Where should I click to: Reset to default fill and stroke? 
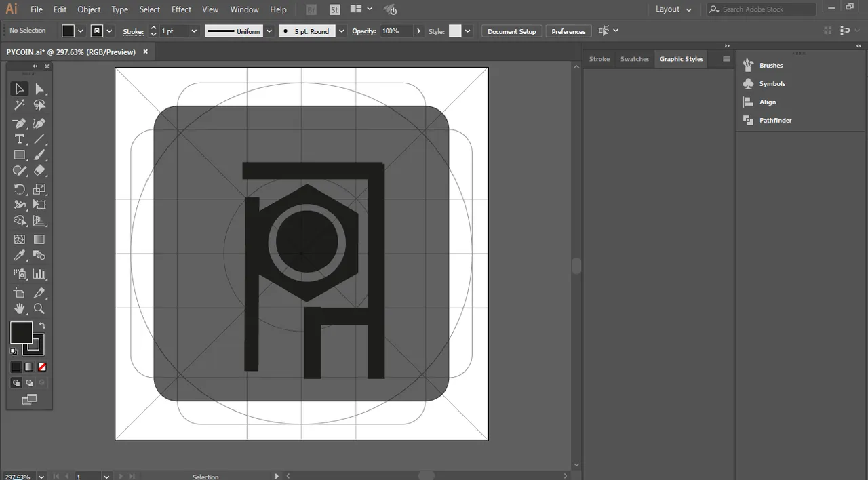click(14, 351)
